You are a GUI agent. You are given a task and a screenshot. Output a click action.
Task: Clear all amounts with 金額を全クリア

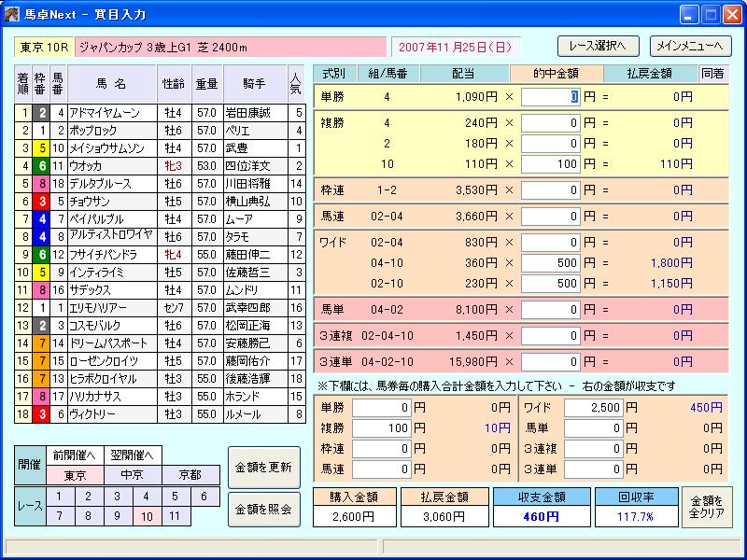(706, 507)
